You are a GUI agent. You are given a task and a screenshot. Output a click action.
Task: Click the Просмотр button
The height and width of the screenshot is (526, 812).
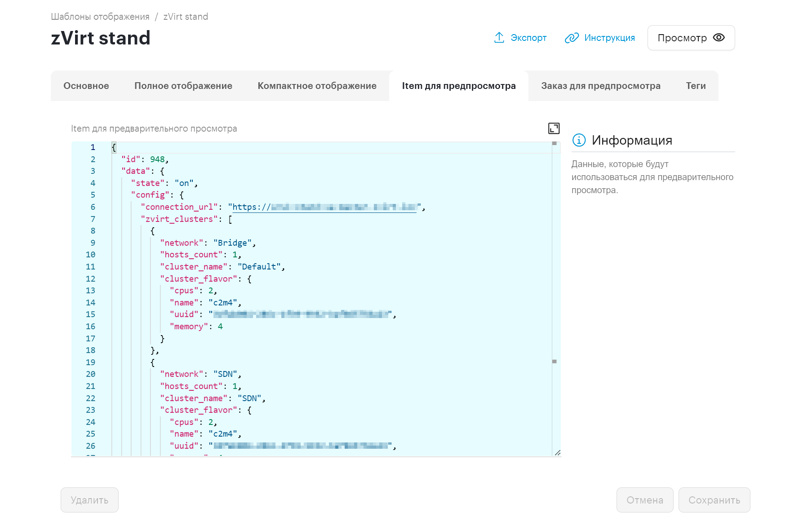pos(691,38)
